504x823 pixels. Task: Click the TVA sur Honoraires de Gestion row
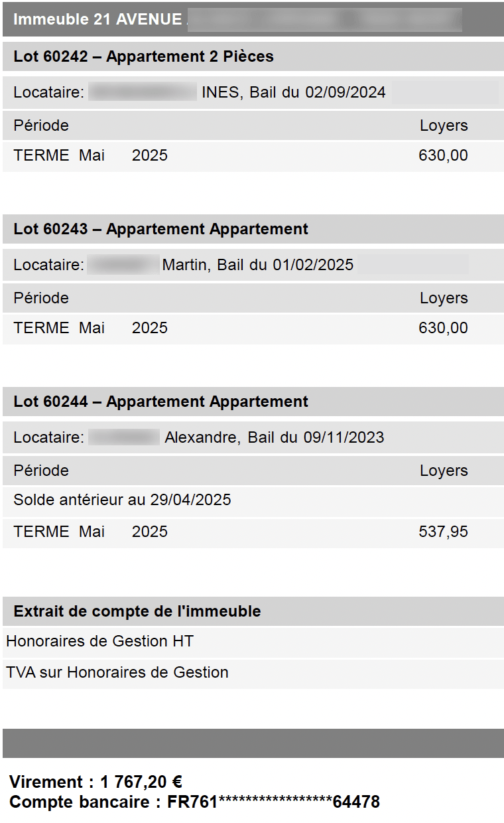pyautogui.click(x=117, y=672)
